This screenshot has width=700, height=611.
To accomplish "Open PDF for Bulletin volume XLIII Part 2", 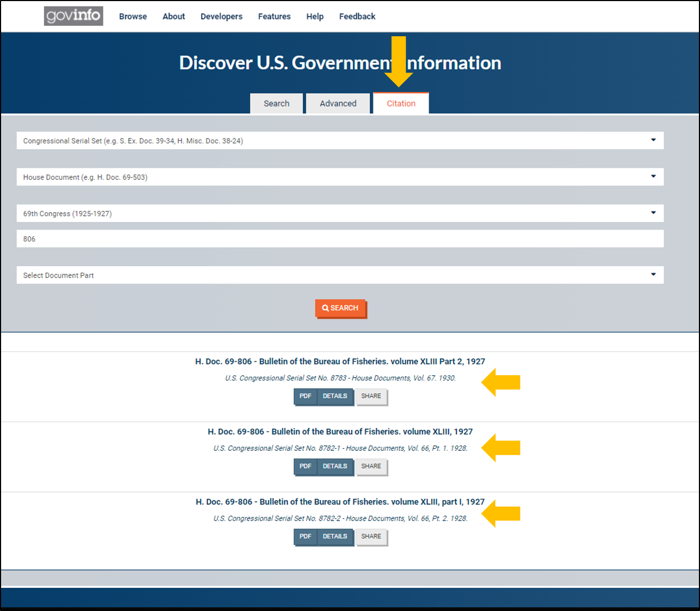I will click(x=305, y=396).
